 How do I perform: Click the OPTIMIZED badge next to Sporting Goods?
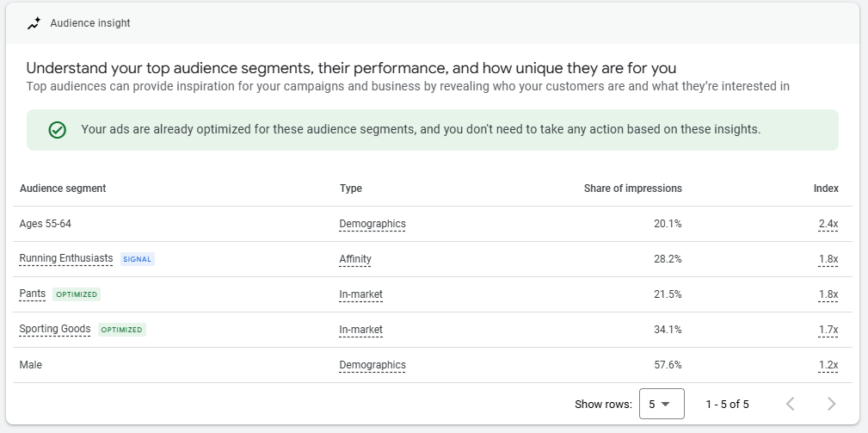point(122,330)
